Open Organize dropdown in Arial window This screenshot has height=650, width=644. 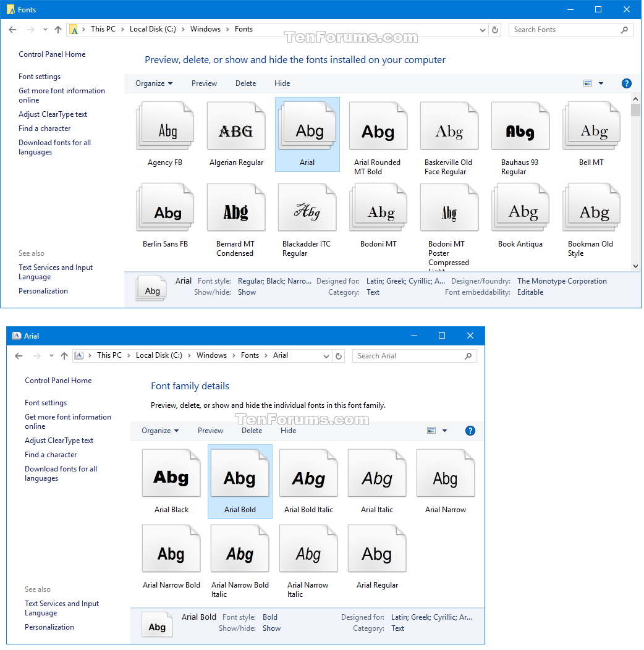pos(160,431)
